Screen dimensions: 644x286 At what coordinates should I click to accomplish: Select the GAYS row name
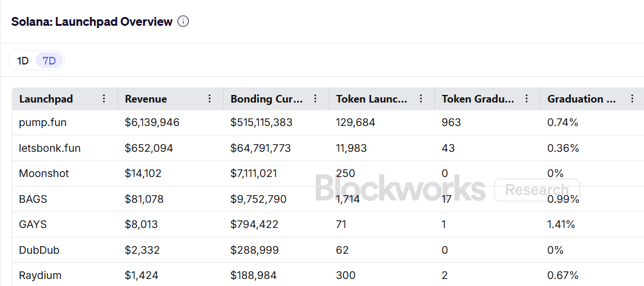pos(33,224)
